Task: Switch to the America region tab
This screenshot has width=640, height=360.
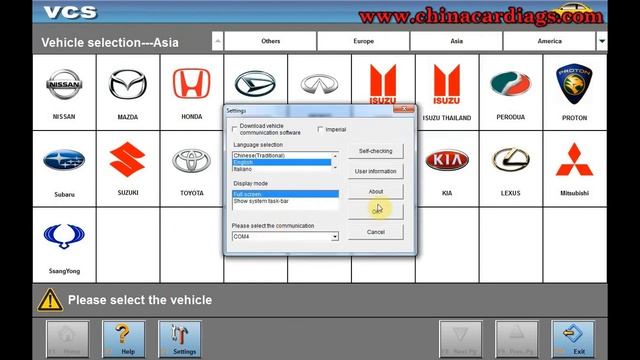Action: click(549, 41)
